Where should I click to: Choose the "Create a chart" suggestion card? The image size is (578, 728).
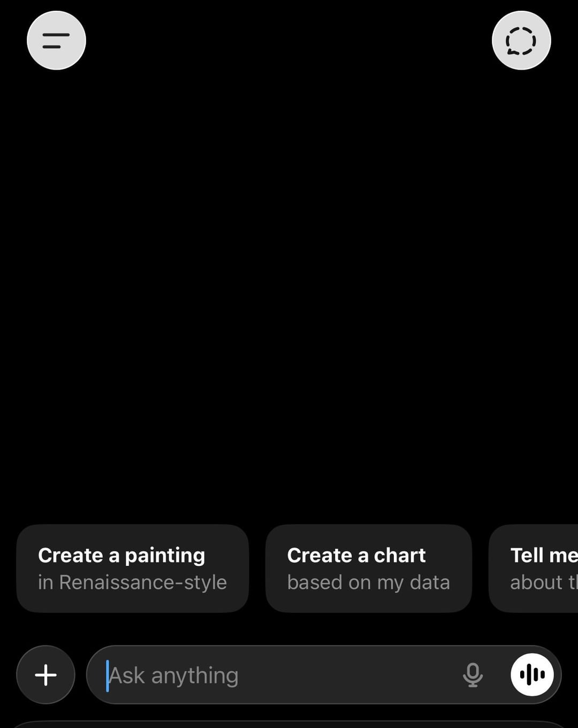(x=368, y=568)
